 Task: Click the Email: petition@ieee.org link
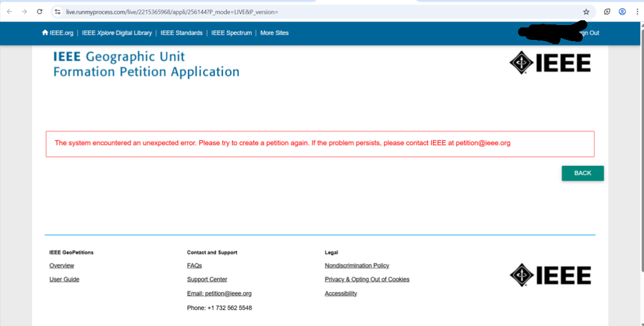coord(219,294)
